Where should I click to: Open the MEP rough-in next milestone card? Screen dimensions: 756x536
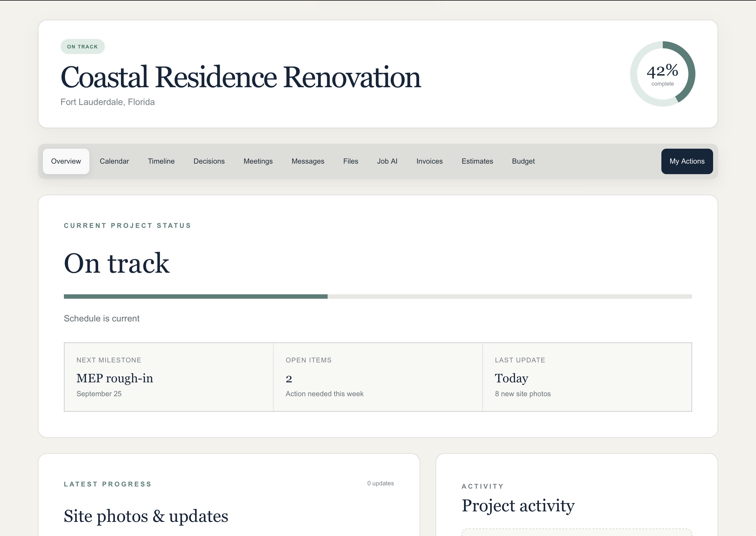tap(169, 377)
